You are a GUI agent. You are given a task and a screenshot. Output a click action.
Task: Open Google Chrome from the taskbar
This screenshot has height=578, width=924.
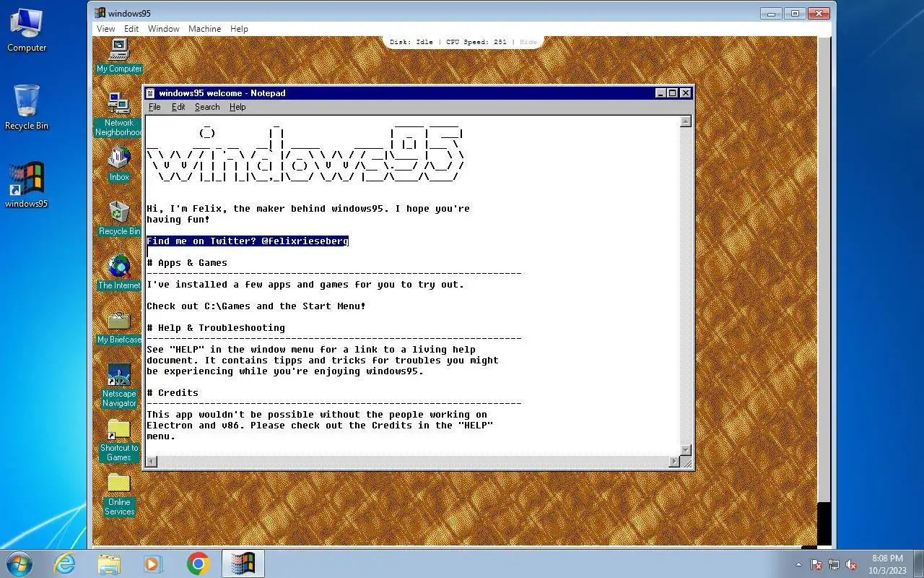(198, 564)
